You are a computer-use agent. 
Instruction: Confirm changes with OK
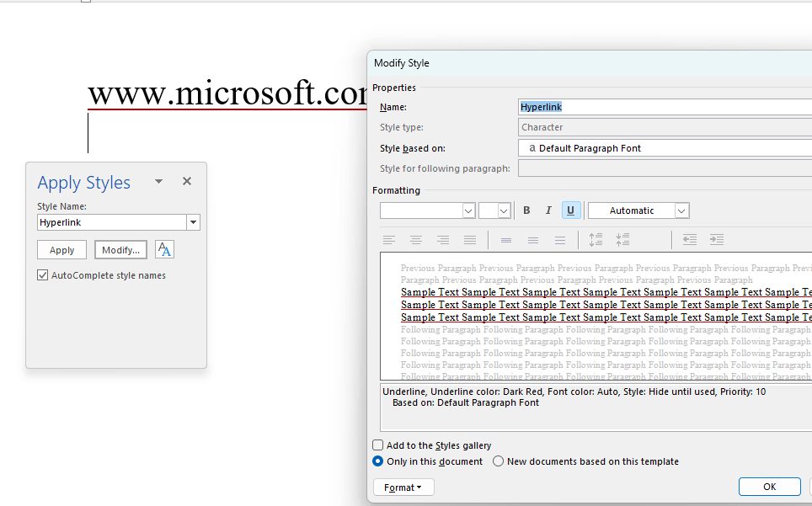tap(769, 486)
